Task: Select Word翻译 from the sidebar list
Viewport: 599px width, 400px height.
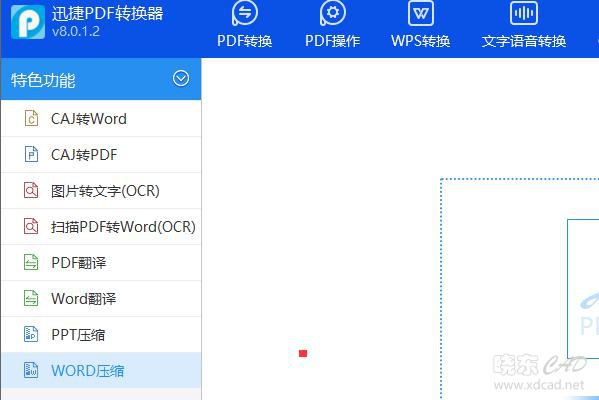Action: pos(101,298)
